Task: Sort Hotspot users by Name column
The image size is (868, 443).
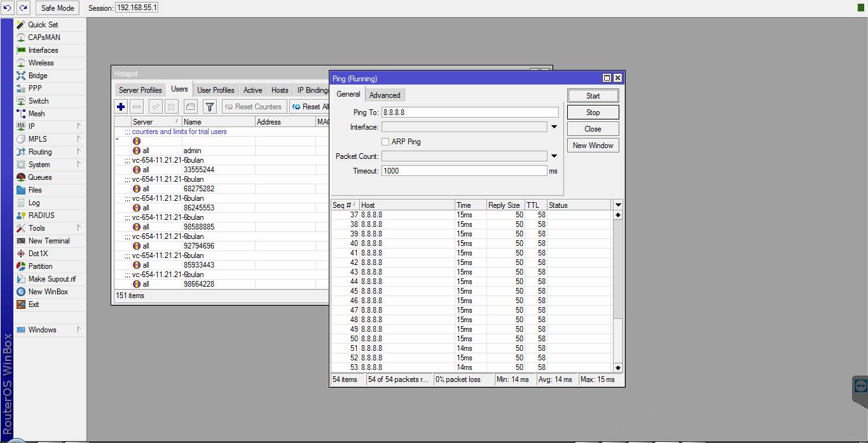Action: click(218, 122)
